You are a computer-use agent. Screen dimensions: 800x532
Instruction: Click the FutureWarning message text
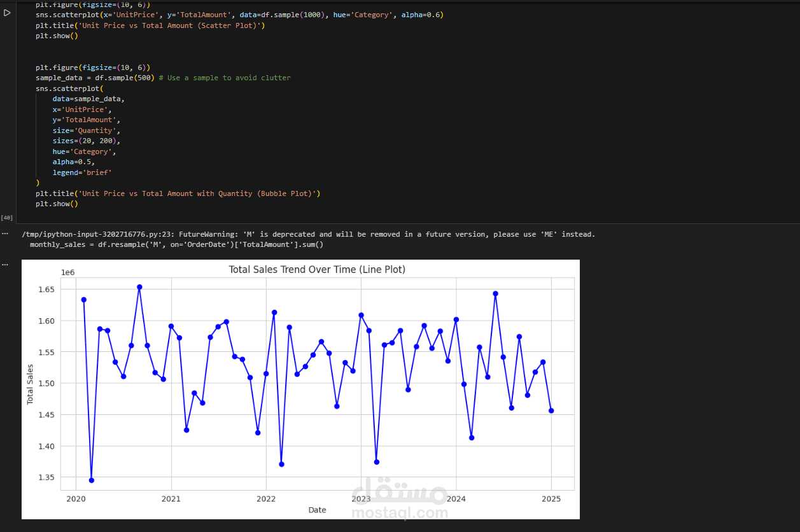(309, 234)
